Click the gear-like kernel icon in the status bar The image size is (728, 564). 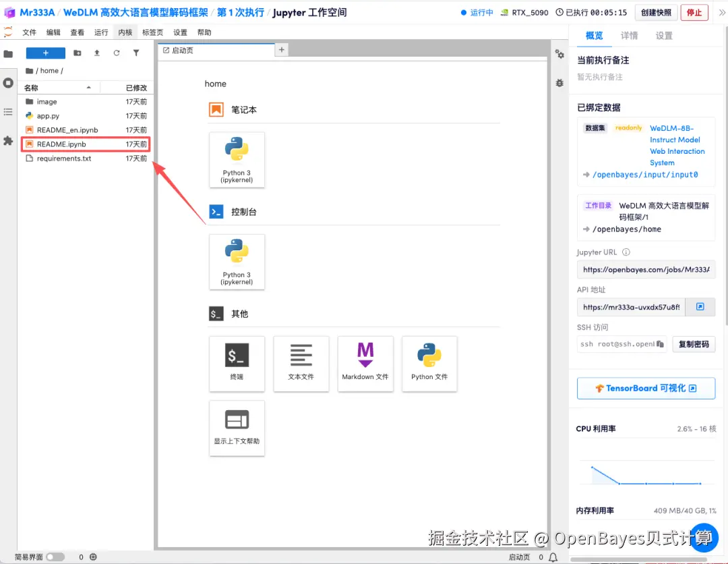[x=93, y=557]
